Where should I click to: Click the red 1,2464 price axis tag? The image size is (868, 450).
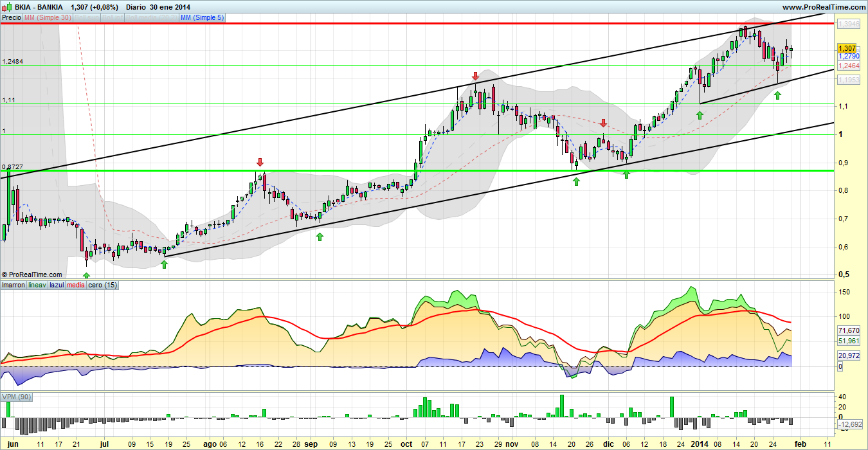(848, 66)
